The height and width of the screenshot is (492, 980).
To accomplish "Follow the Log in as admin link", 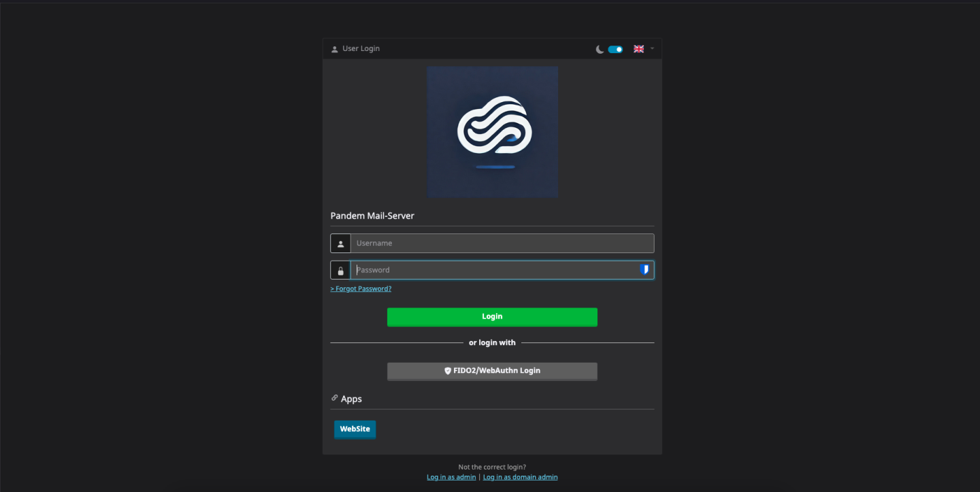I will point(451,477).
